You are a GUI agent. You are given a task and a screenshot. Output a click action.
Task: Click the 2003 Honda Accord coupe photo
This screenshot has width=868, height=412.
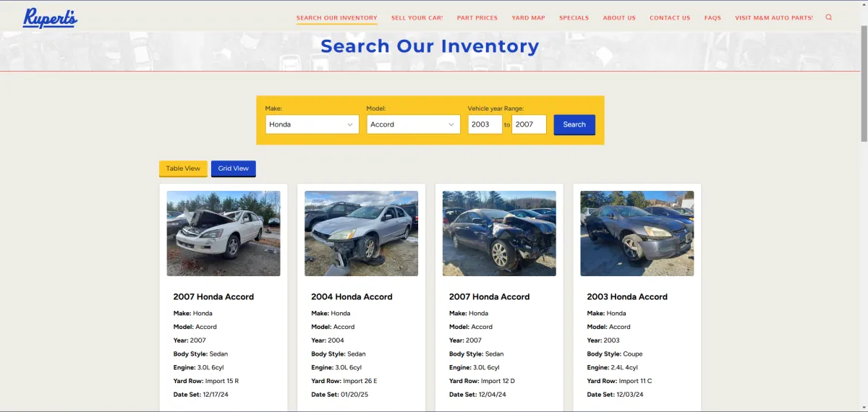(x=637, y=233)
